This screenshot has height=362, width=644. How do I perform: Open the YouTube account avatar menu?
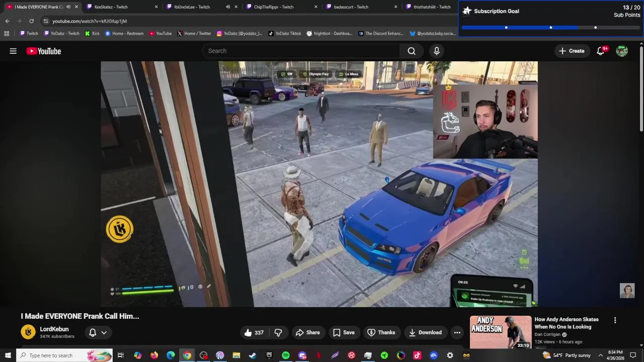(622, 51)
